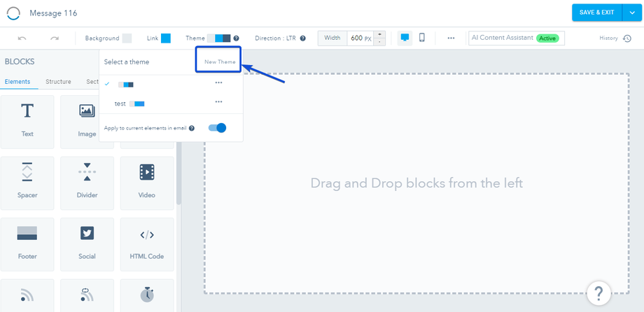Screen dimensions: 644x312
Task: Select the checked default theme row
Action: coord(171,84)
